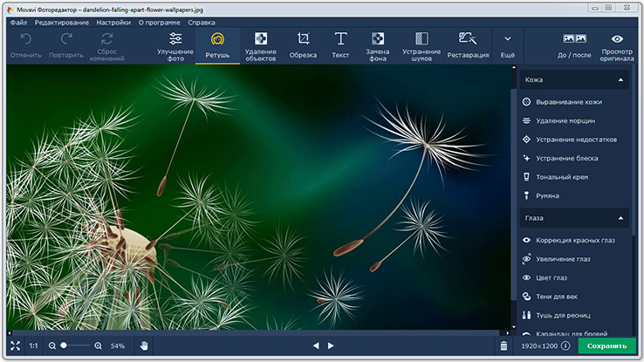The image size is (644, 362).
Task: Open the Реставрация tool
Action: coord(467,45)
